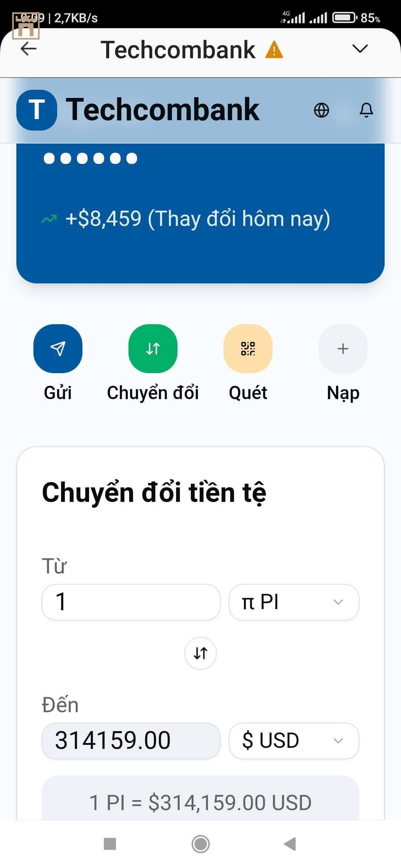Tap the back arrow in header
401x868 pixels.
[29, 49]
